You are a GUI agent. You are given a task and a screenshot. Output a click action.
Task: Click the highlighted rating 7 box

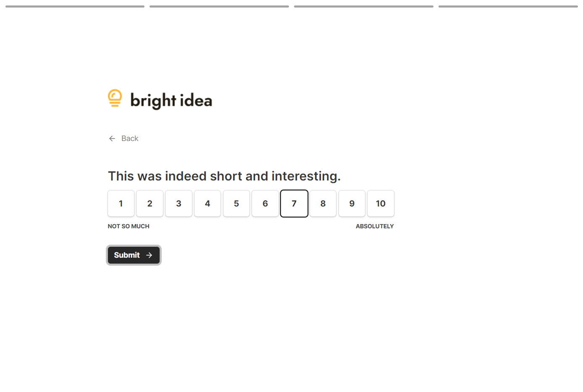(x=294, y=204)
